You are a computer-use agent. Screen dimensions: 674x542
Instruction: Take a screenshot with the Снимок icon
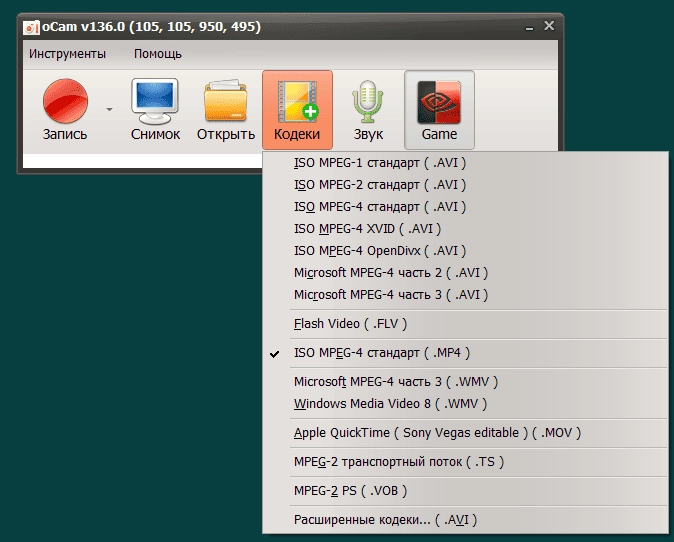point(155,110)
